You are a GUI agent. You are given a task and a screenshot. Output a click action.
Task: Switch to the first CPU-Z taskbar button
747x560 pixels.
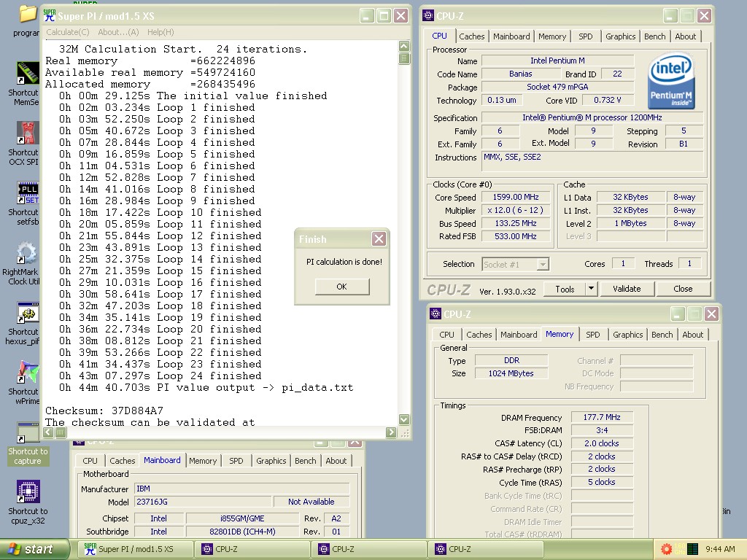click(x=252, y=549)
